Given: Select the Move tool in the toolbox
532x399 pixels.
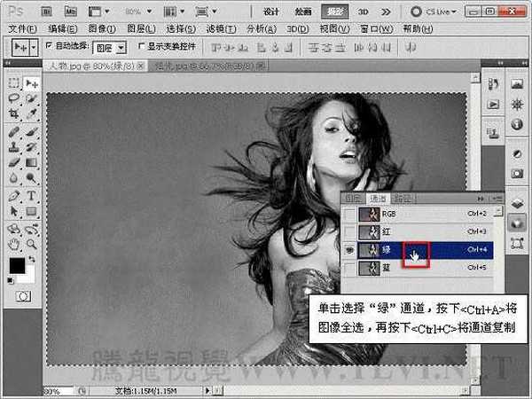Looking at the screenshot, I should click(x=31, y=82).
